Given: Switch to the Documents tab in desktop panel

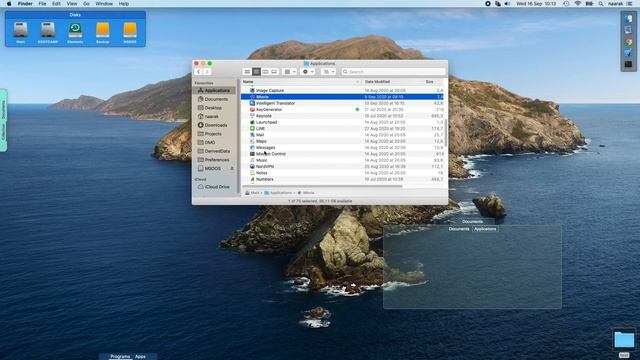Looking at the screenshot, I should 459,229.
